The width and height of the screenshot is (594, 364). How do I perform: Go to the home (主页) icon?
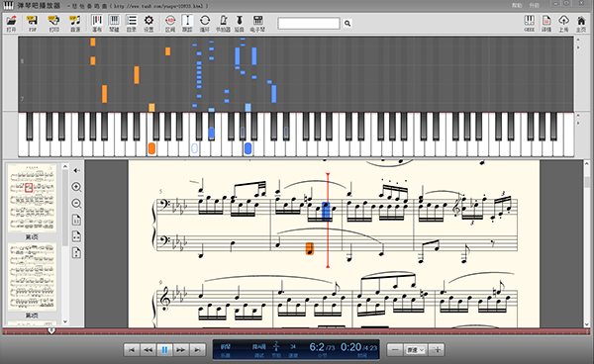pos(581,23)
